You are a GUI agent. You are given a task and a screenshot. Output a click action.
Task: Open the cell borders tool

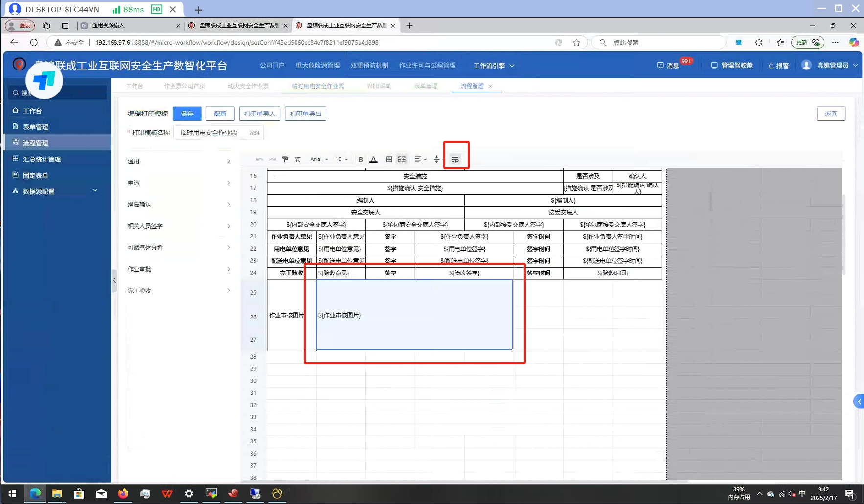[x=389, y=160]
